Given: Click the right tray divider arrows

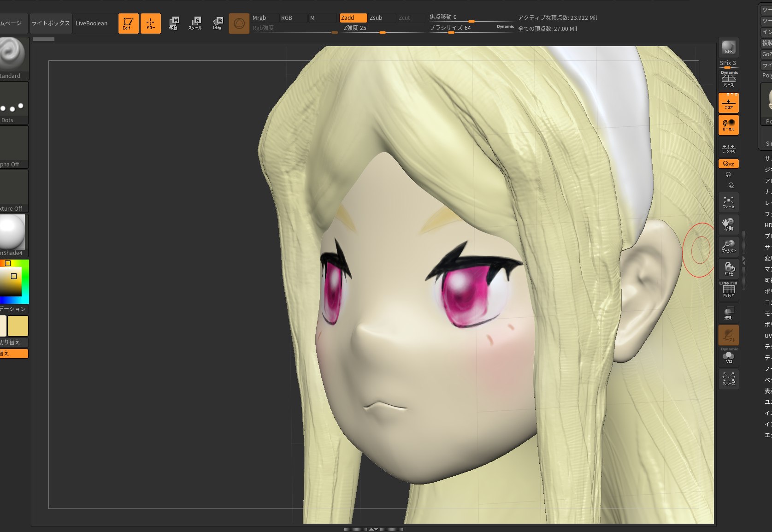Looking at the screenshot, I should point(743,261).
